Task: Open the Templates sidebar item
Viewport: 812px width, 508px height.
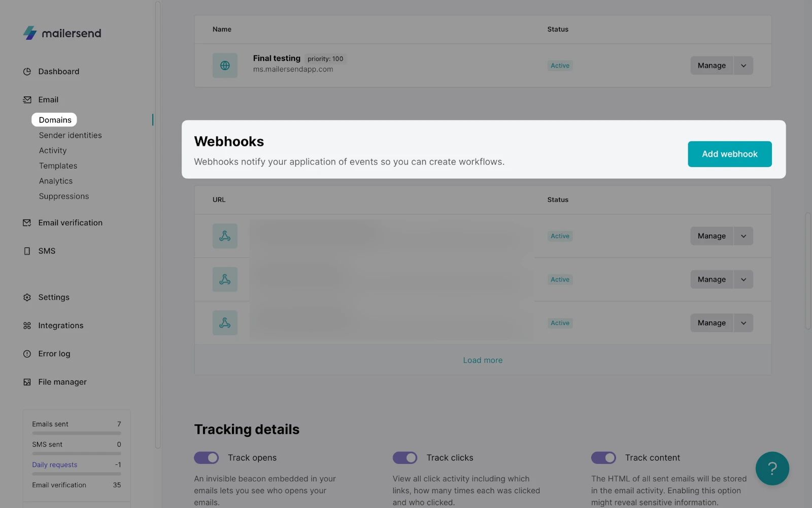Action: (x=58, y=166)
